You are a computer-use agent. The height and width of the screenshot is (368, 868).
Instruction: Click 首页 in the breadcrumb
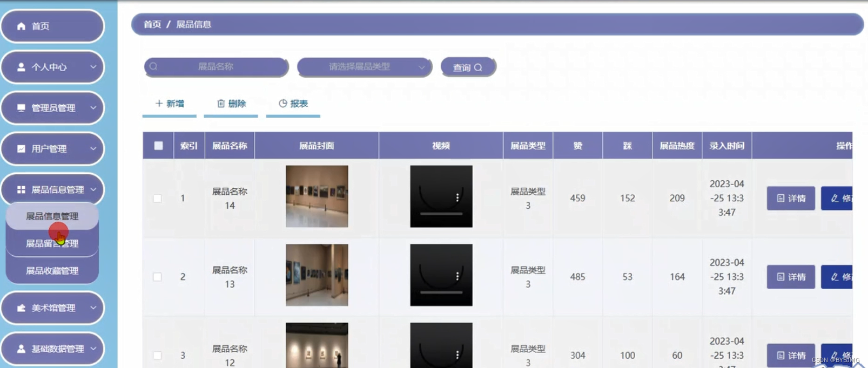click(152, 24)
